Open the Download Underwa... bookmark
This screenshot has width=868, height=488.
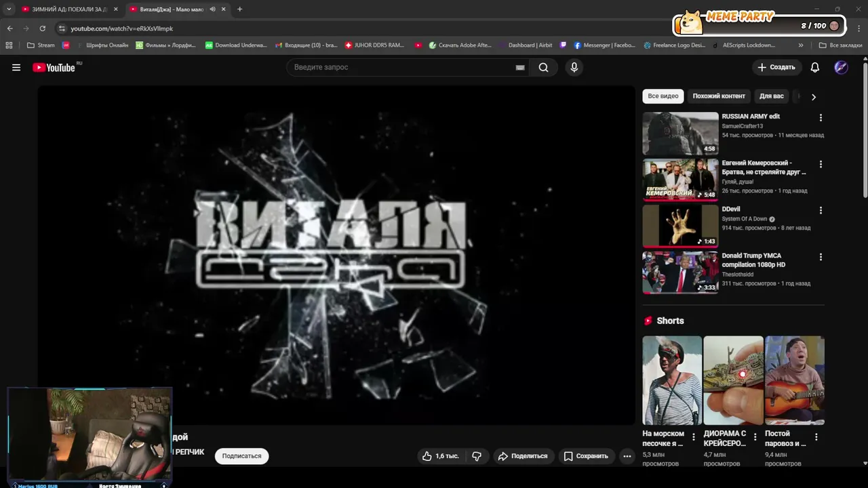click(236, 45)
